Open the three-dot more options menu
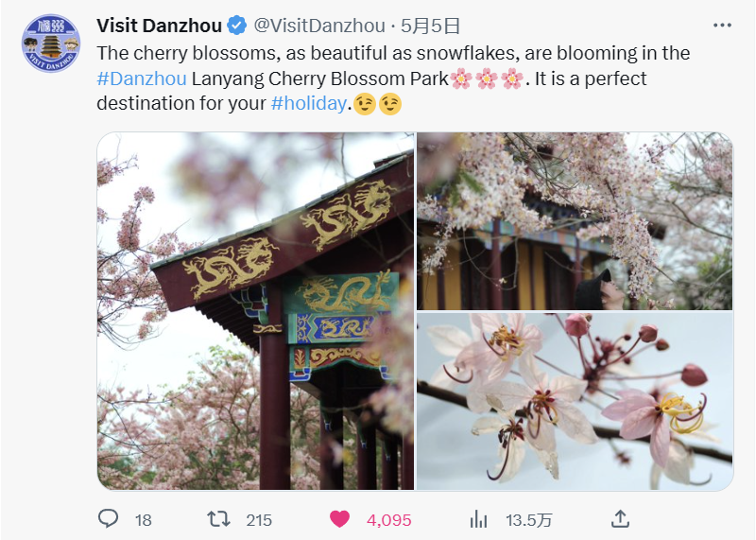 pos(722,26)
